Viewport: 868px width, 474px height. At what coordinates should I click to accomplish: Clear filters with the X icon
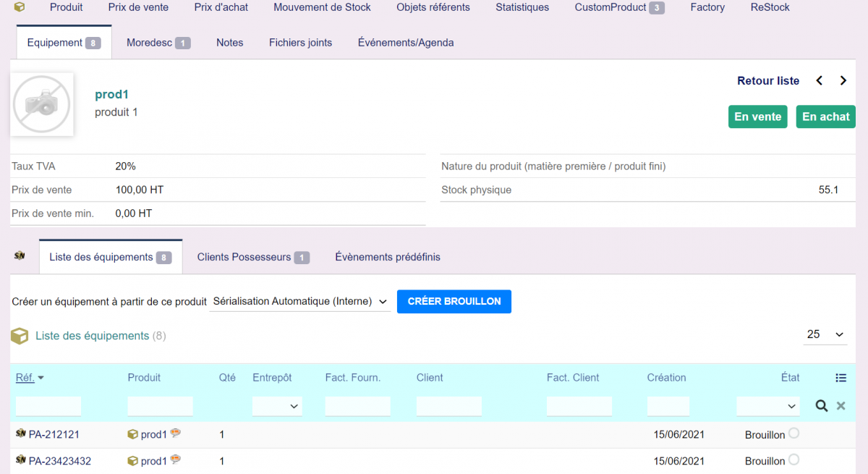(841, 406)
